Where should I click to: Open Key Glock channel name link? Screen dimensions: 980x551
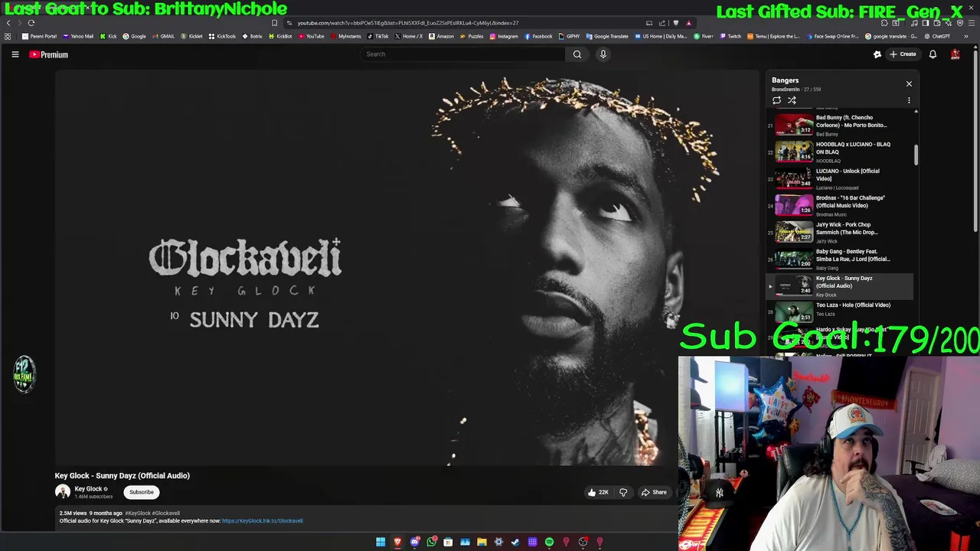click(x=88, y=489)
